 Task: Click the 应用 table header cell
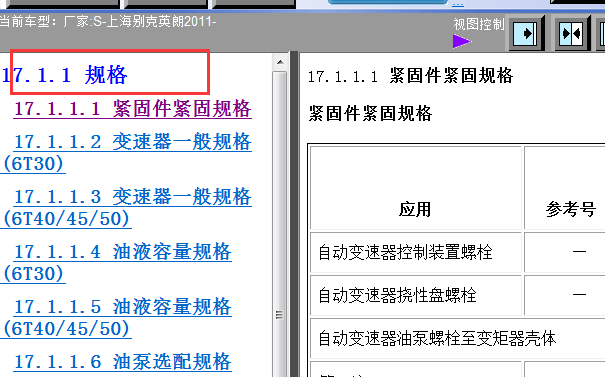pos(415,188)
